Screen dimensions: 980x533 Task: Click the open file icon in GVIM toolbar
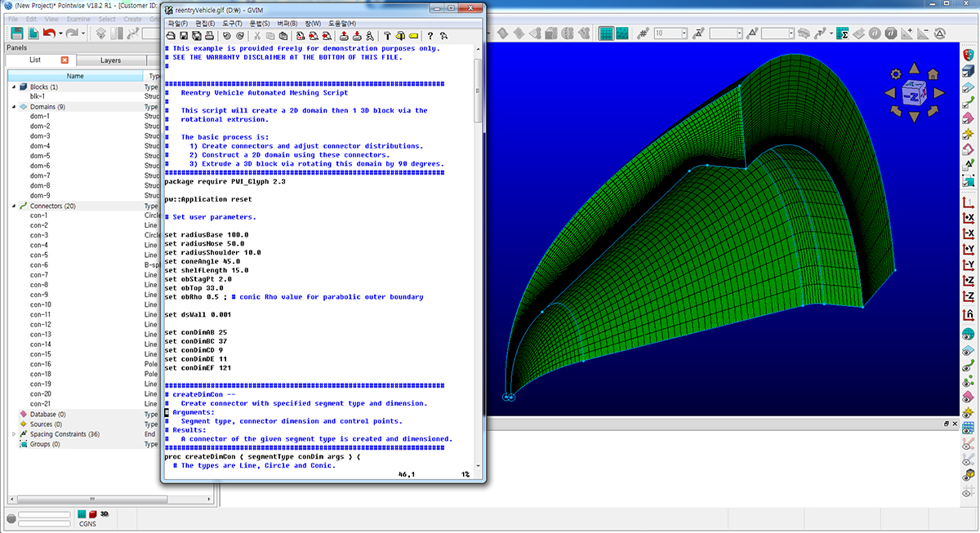point(170,36)
